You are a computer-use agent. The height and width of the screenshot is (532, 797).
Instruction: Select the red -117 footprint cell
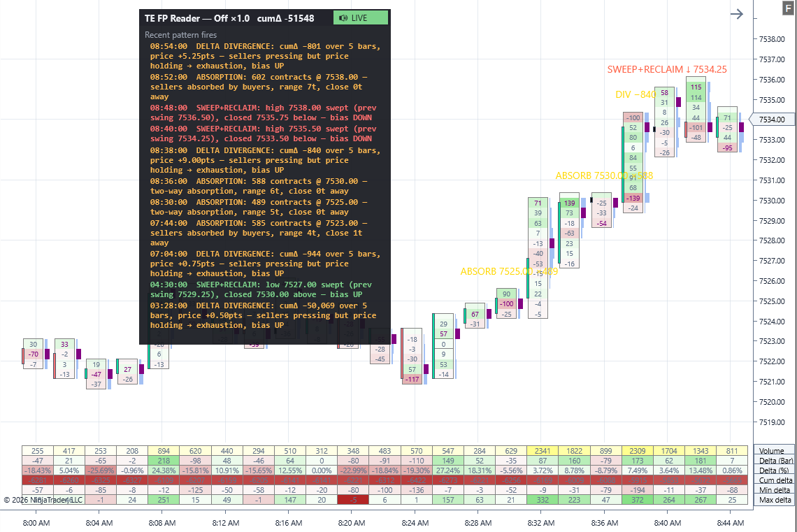click(412, 379)
